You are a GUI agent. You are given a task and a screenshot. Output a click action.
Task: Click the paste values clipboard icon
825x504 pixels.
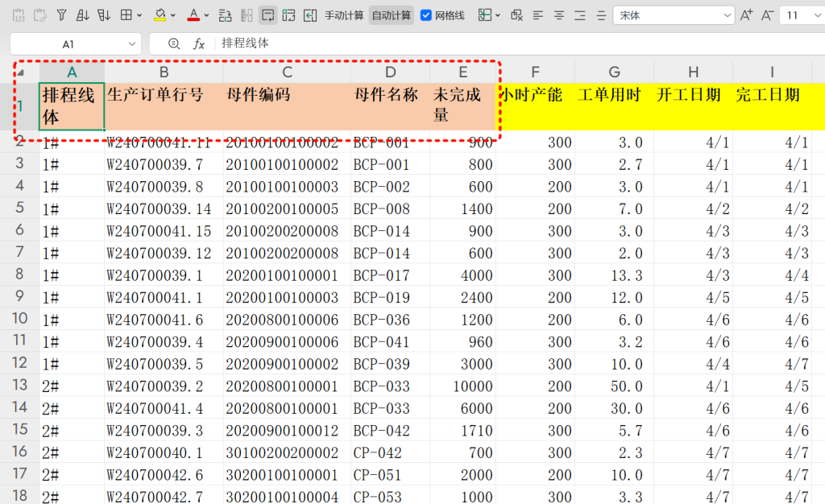19,15
